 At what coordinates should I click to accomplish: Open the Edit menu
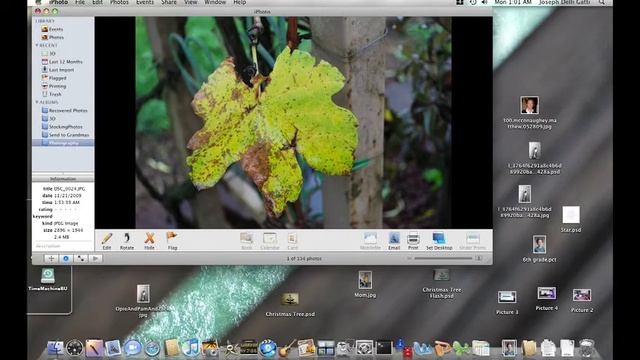click(x=97, y=2)
